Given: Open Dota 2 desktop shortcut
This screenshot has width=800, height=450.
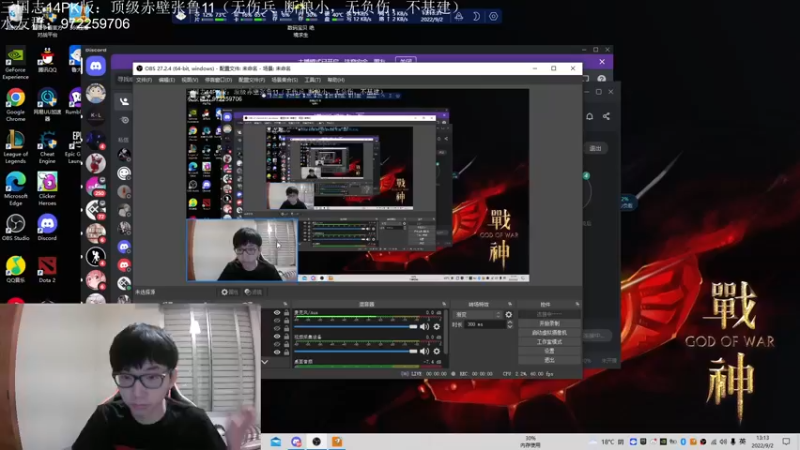Looking at the screenshot, I should pyautogui.click(x=47, y=270).
